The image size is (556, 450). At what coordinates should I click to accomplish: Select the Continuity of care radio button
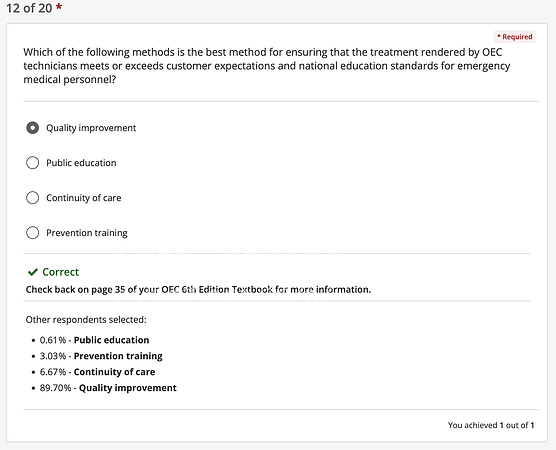(x=33, y=198)
